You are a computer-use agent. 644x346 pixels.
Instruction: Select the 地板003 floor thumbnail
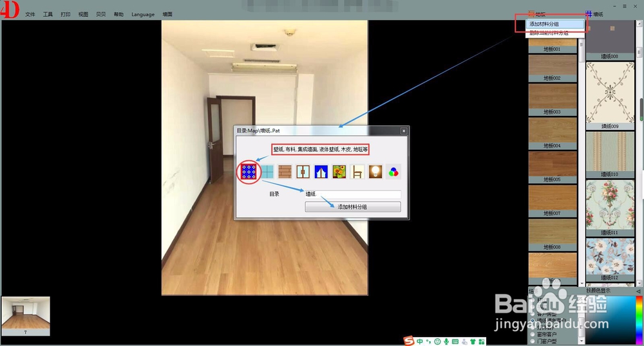[x=553, y=100]
